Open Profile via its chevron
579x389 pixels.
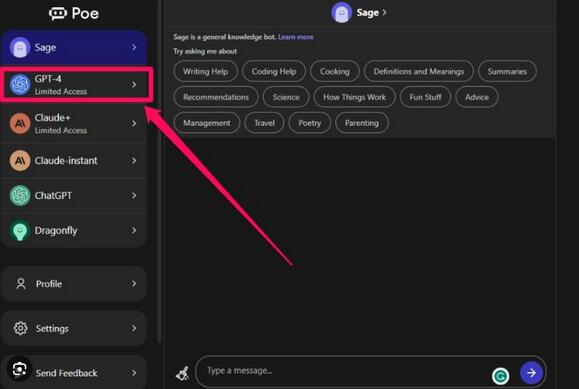coord(134,284)
